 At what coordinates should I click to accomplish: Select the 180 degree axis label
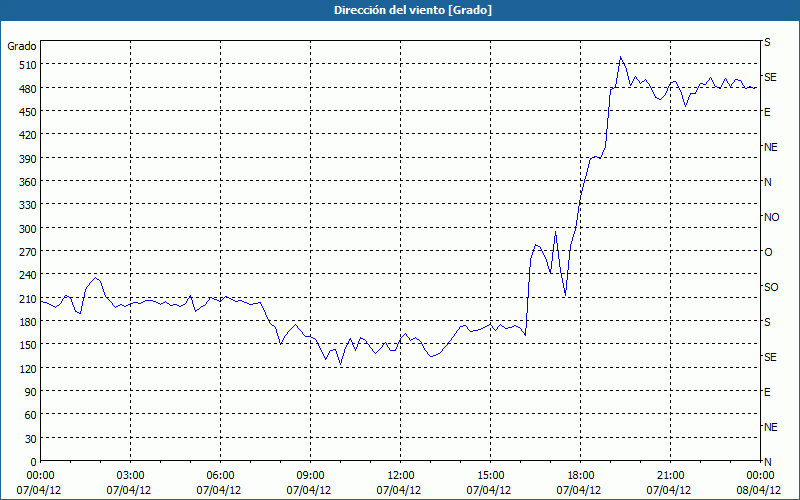click(x=28, y=322)
